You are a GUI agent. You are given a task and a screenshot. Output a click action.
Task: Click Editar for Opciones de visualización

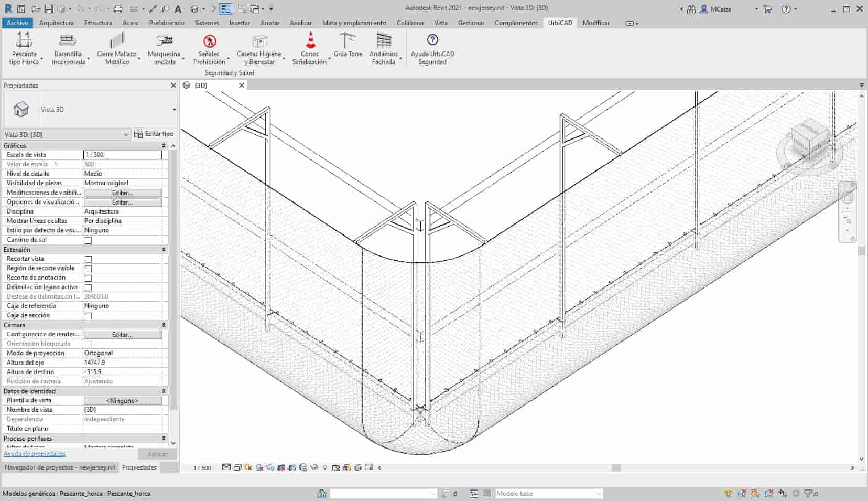123,202
